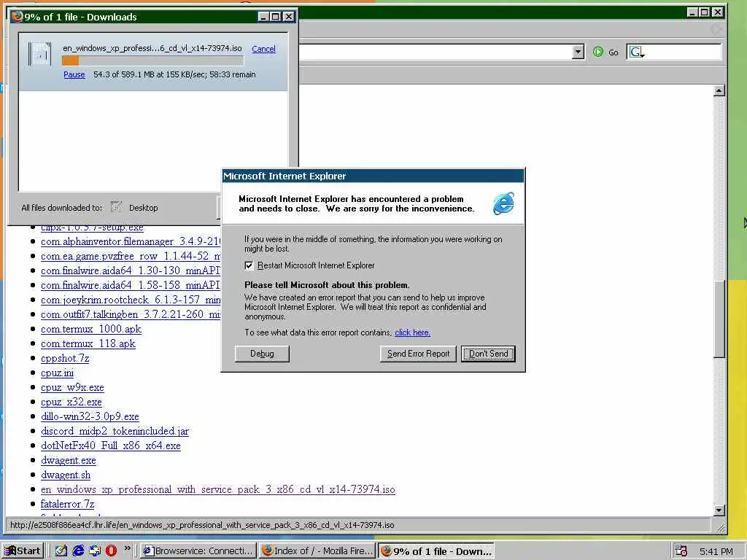This screenshot has width=747, height=560.
Task: Open com.outfit7.talkingben link
Action: tap(131, 315)
